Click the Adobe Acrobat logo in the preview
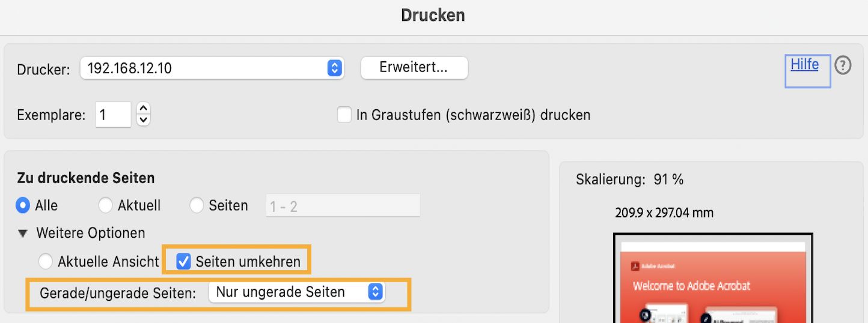 click(635, 267)
